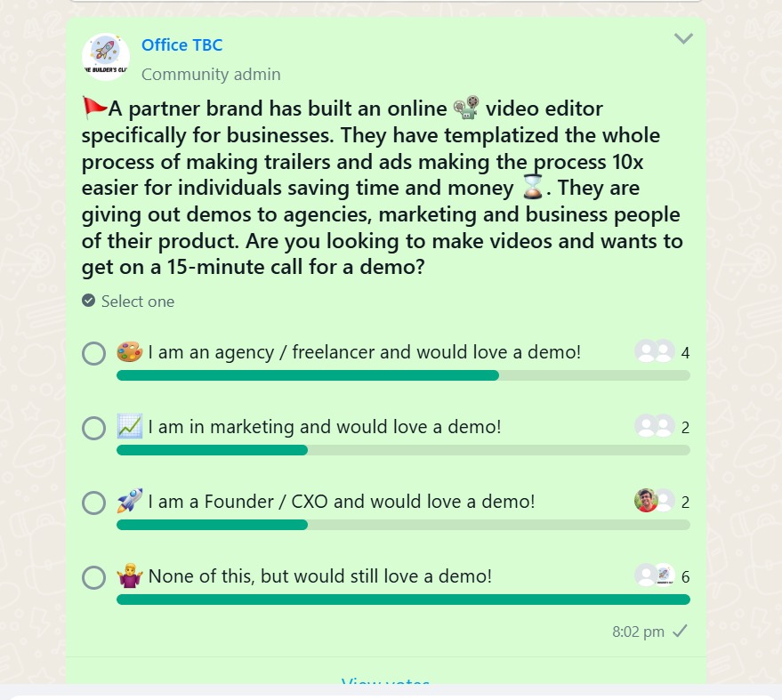Click the shrugging person emoji
This screenshot has width=782, height=700.
130,575
